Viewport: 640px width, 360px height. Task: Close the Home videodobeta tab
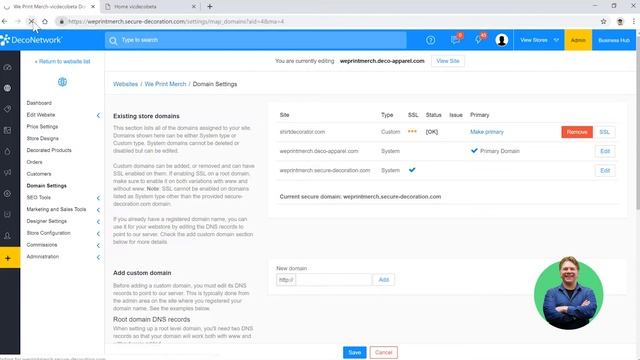(194, 7)
